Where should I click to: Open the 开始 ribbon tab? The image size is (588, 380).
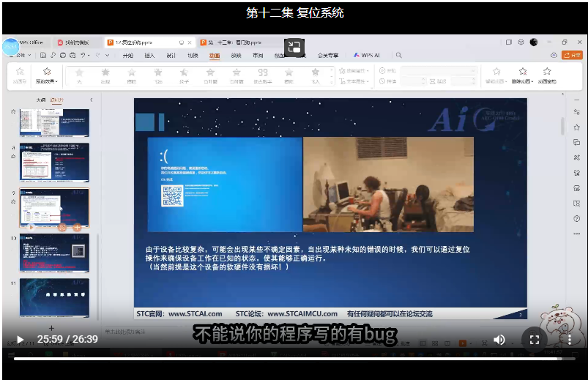[128, 56]
